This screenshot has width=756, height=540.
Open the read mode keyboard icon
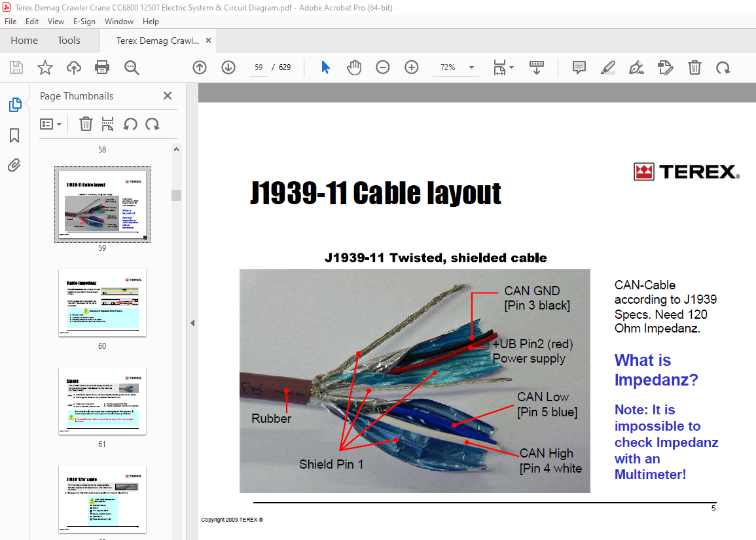pos(537,67)
